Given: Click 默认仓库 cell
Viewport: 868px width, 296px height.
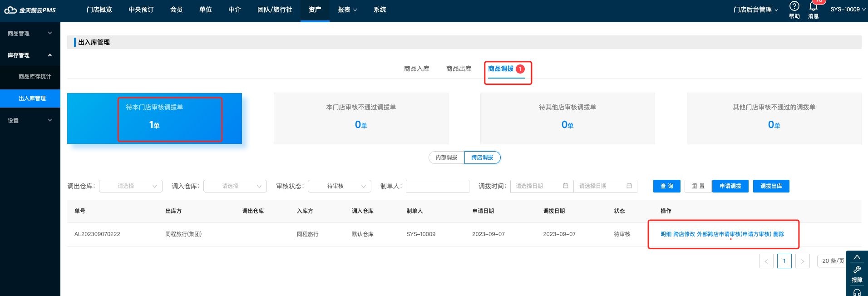Looking at the screenshot, I should coord(363,234).
